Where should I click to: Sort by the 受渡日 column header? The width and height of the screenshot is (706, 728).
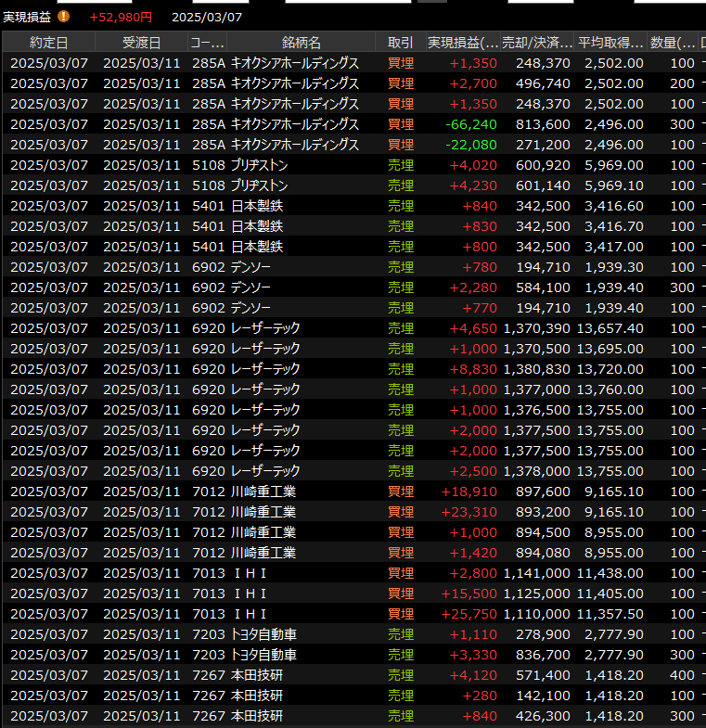point(141,43)
